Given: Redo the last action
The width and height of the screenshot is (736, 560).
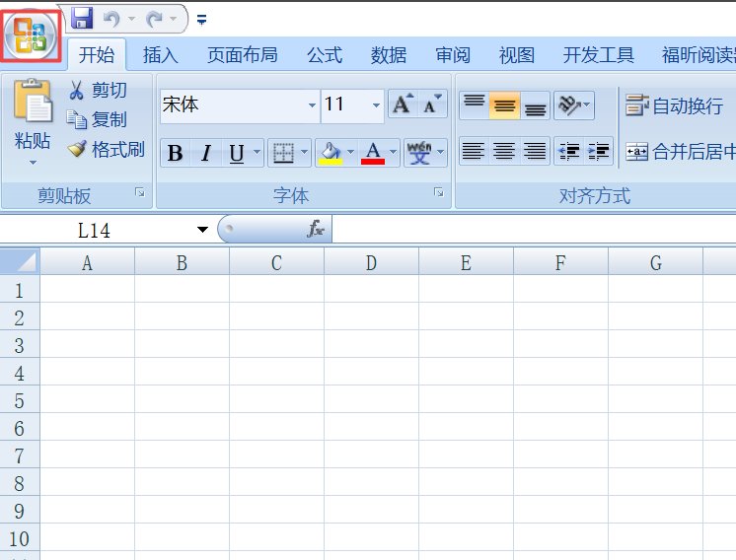Looking at the screenshot, I should tap(154, 19).
